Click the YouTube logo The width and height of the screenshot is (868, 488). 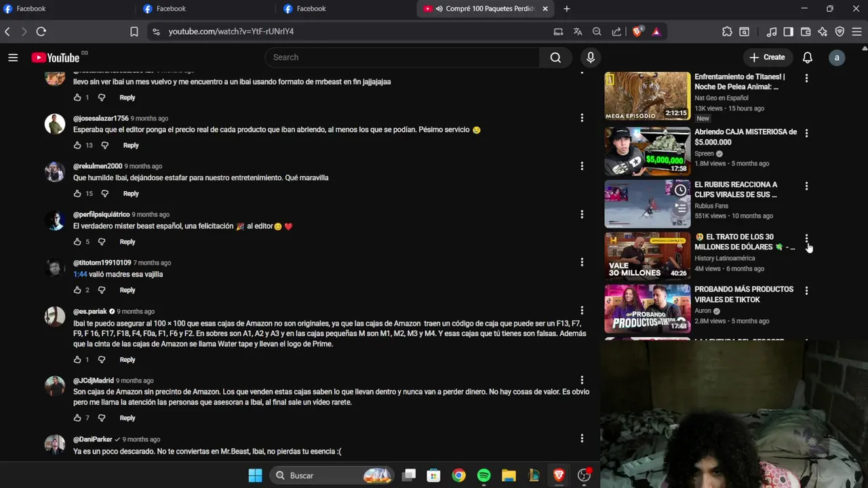click(56, 58)
